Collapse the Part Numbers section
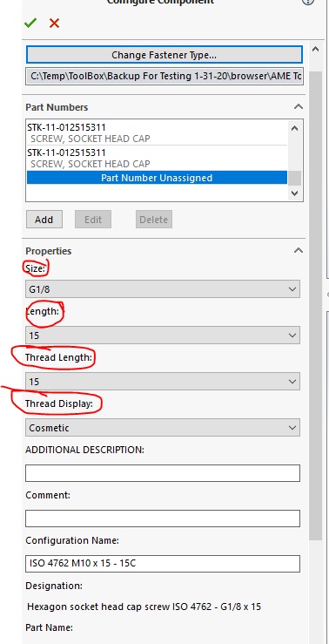 [x=299, y=107]
